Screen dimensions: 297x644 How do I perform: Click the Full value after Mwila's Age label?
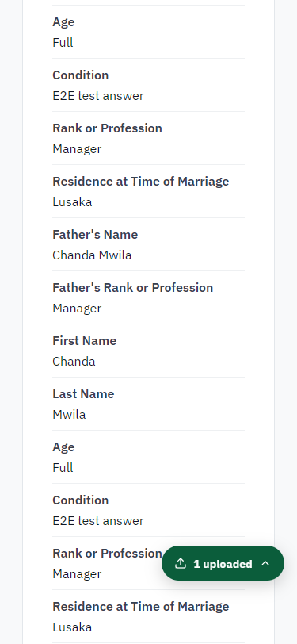pos(63,467)
